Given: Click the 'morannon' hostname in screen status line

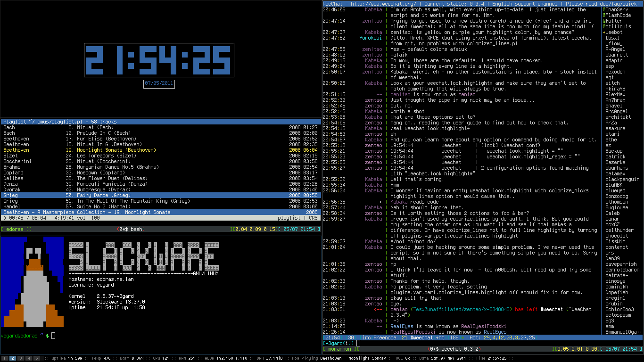Looking at the screenshot, I should tap(339, 349).
